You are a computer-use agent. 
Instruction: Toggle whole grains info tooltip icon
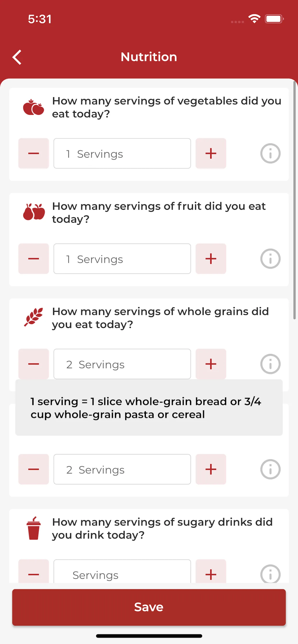[x=270, y=364]
